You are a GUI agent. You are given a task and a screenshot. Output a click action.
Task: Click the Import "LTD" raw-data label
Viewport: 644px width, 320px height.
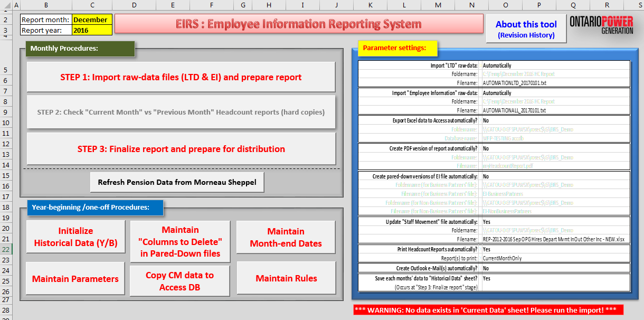[454, 65]
